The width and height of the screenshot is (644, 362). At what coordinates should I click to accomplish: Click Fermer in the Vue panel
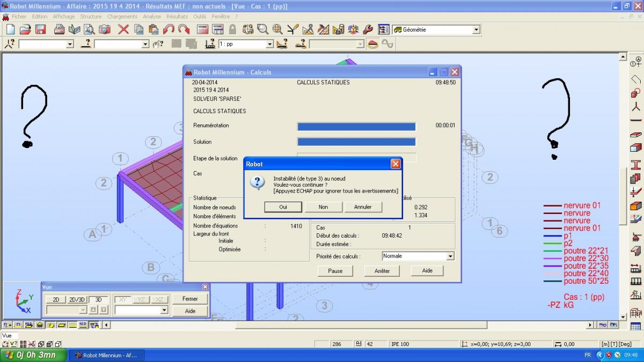point(190,299)
